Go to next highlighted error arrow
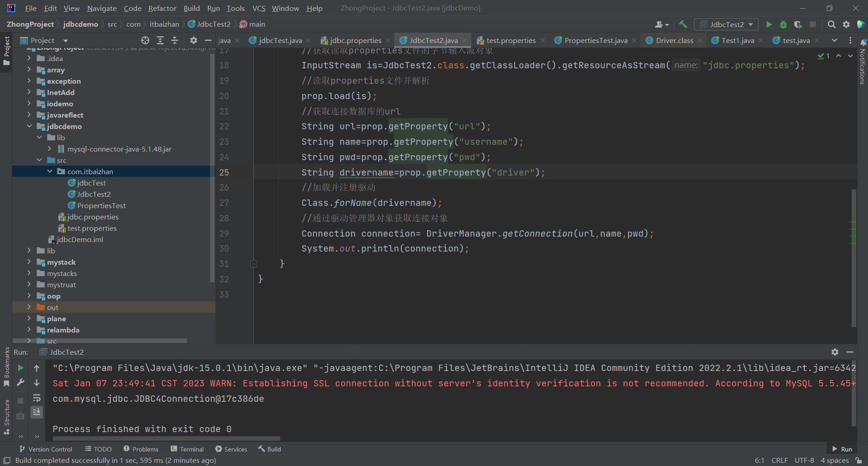This screenshot has width=868, height=466. point(850,56)
